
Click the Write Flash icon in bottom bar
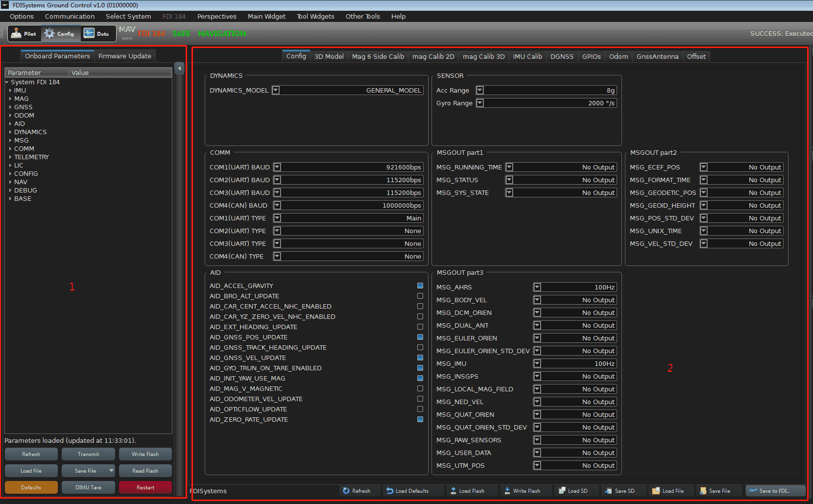pyautogui.click(x=522, y=491)
